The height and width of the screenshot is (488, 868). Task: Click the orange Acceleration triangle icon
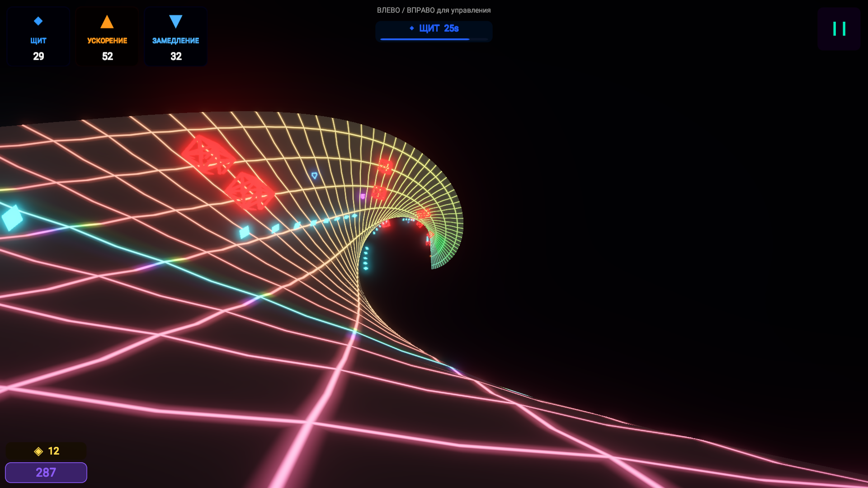(x=107, y=22)
